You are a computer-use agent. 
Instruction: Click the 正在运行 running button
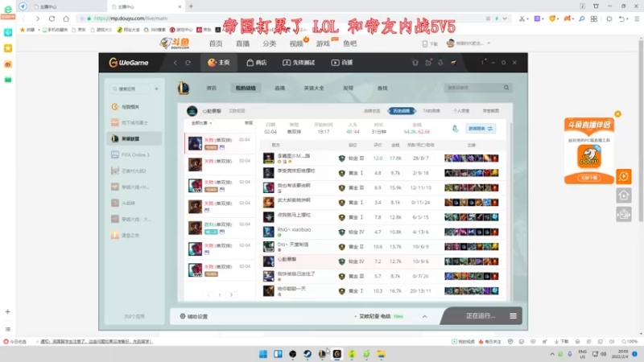(x=480, y=315)
